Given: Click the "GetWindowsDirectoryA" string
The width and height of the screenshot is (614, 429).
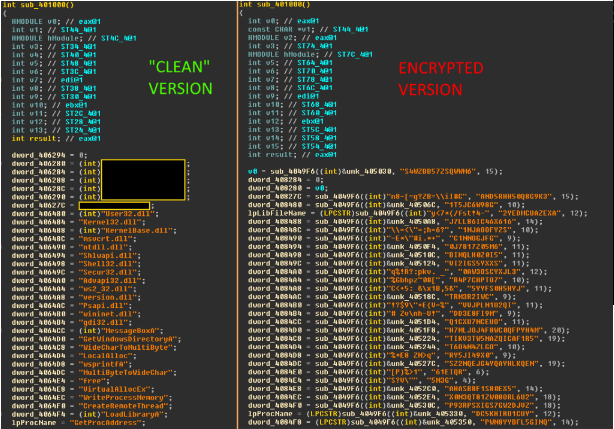Looking at the screenshot, I should coord(130,339).
